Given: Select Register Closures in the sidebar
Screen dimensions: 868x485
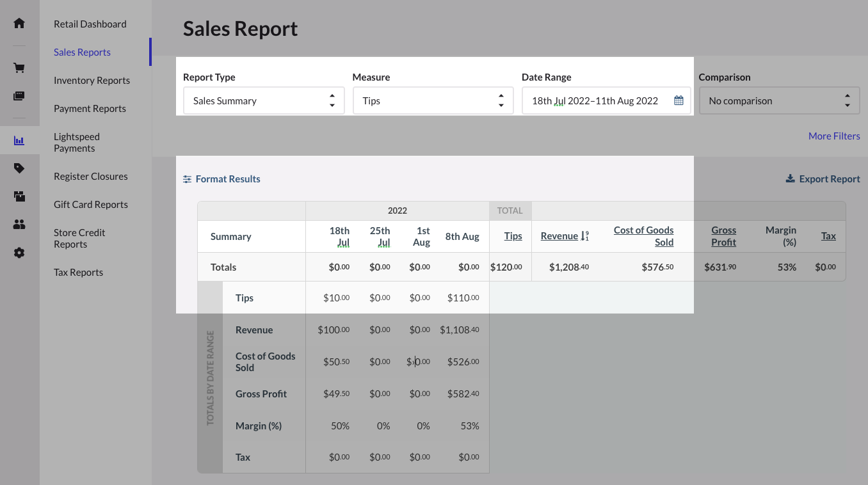Looking at the screenshot, I should (90, 177).
